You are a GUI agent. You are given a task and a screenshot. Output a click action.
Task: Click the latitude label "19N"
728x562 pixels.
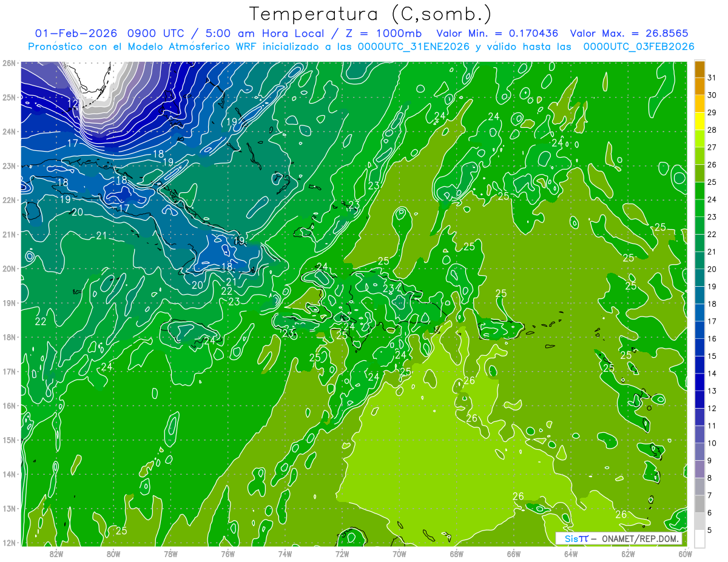pos(9,303)
